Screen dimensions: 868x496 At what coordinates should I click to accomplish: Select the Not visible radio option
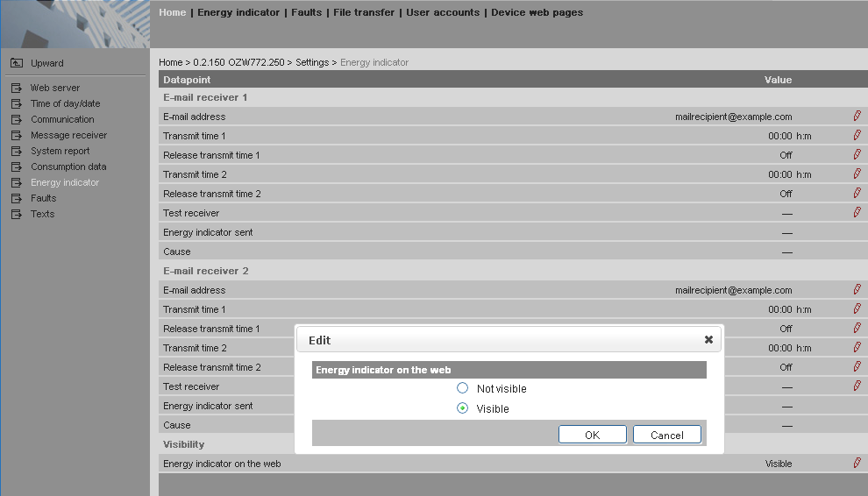point(462,388)
